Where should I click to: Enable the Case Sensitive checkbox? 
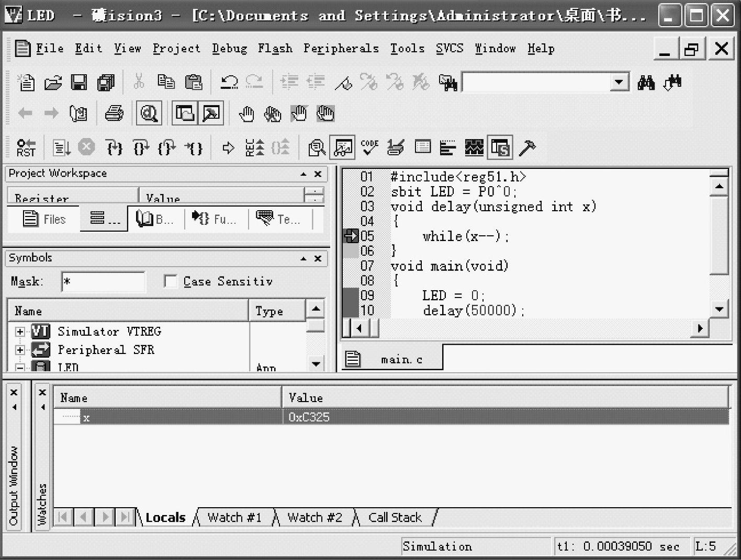[x=170, y=281]
